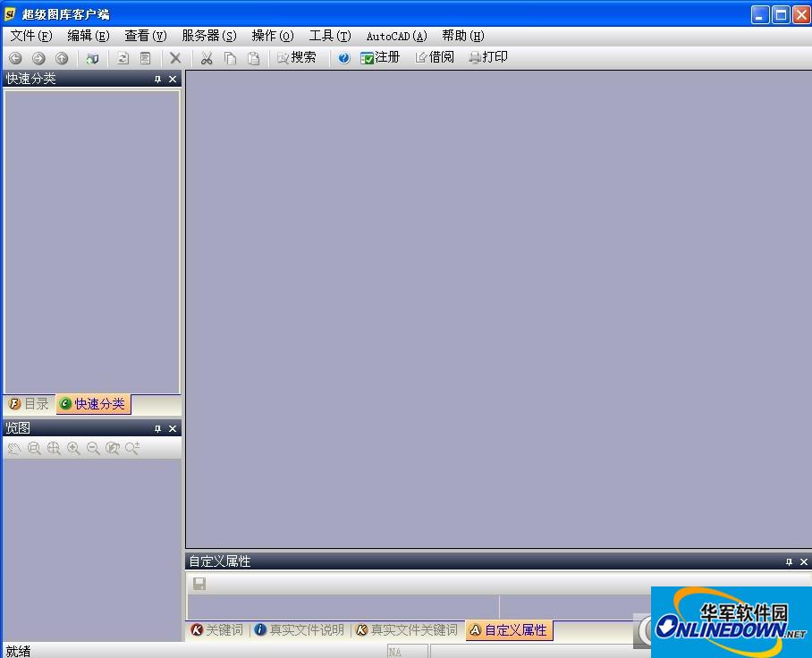Click the 注册 register toolbar button

point(380,57)
